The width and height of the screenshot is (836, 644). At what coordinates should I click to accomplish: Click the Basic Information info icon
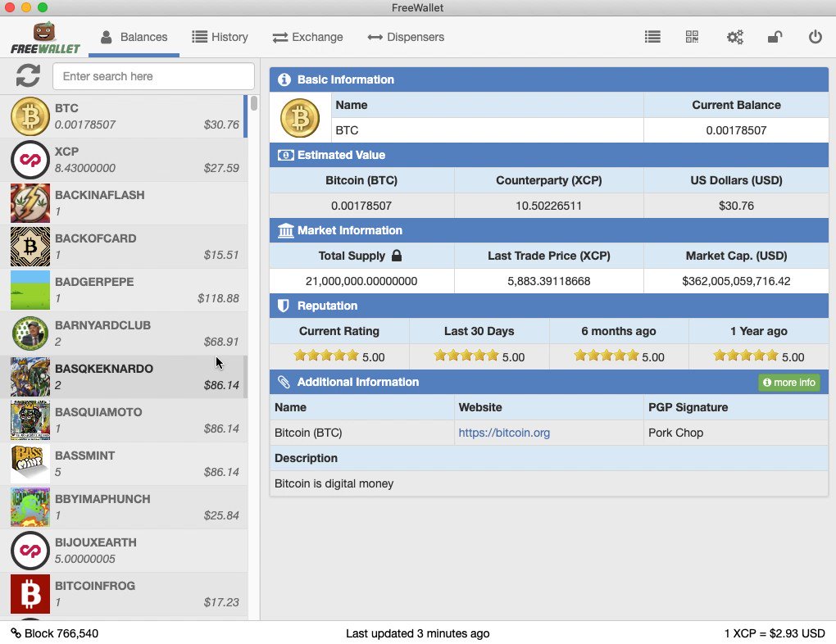tap(284, 79)
